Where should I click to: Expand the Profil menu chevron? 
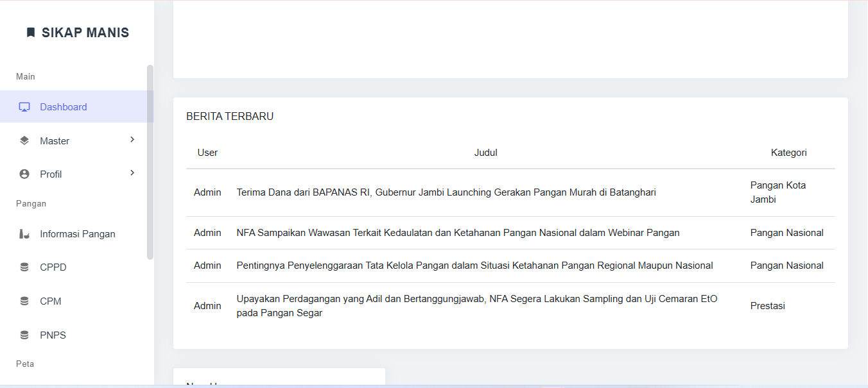coord(132,173)
